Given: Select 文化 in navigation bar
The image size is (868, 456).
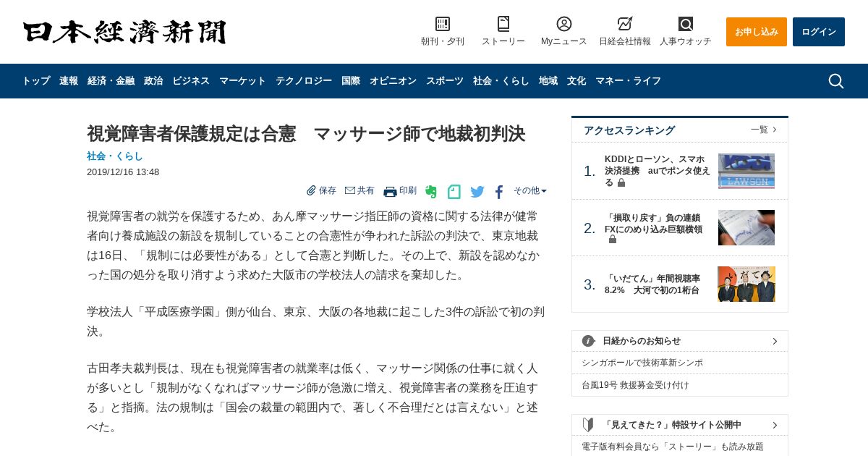Looking at the screenshot, I should point(576,81).
